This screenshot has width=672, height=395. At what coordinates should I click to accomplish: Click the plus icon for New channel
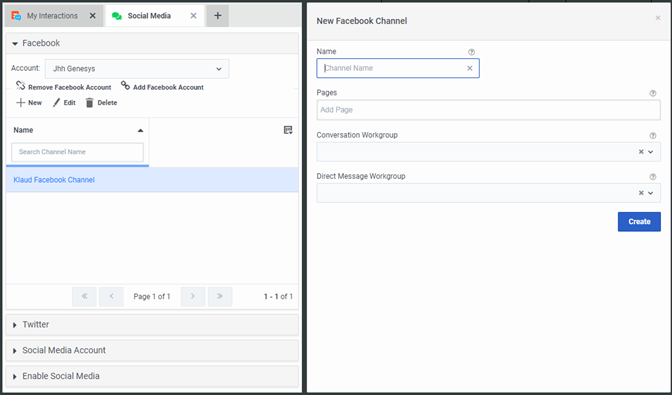click(x=21, y=103)
